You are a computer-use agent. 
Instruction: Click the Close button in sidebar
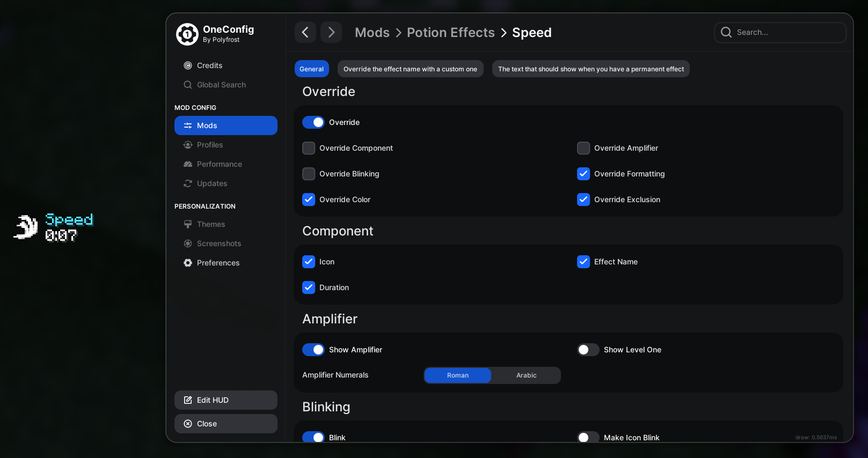pyautogui.click(x=226, y=424)
